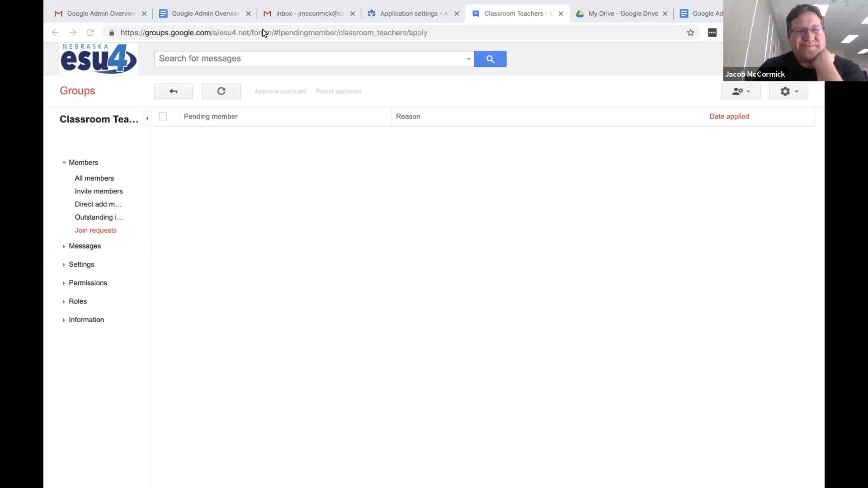Click the browser forward arrow

click(x=72, y=33)
